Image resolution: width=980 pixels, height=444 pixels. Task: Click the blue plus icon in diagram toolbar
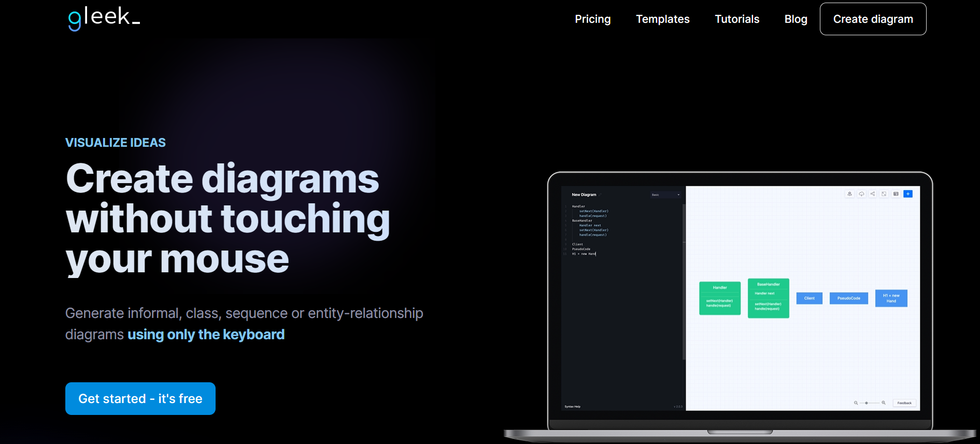pos(908,194)
